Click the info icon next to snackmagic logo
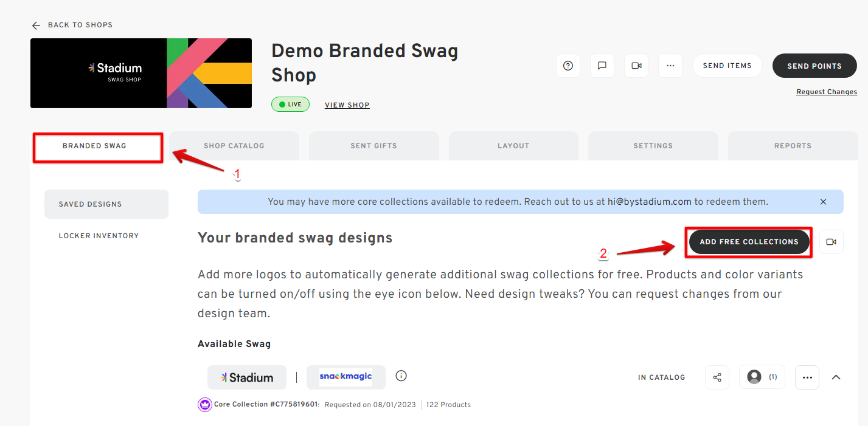 (401, 376)
